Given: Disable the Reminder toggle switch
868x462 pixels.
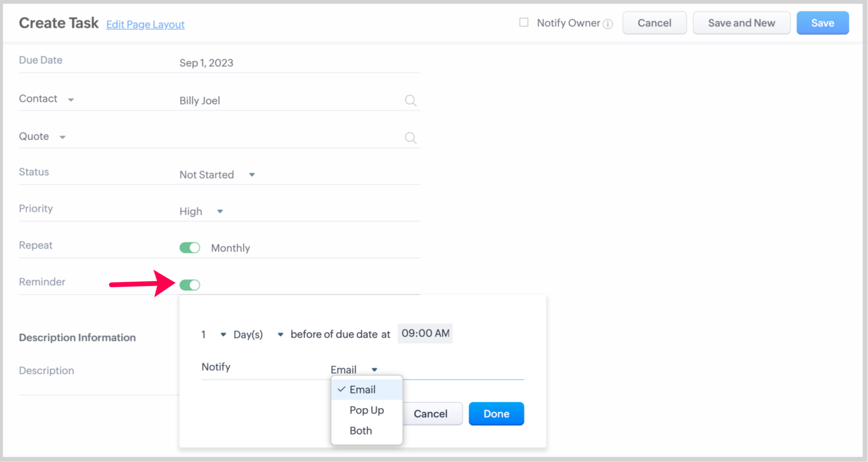Looking at the screenshot, I should click(190, 285).
